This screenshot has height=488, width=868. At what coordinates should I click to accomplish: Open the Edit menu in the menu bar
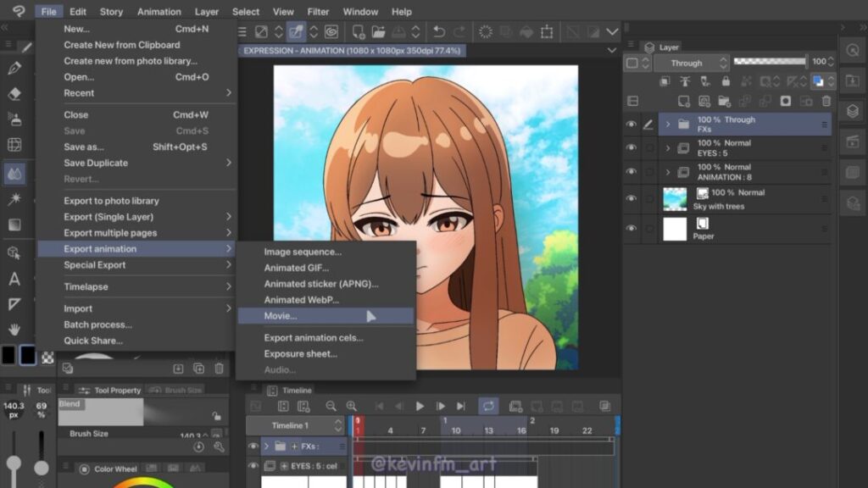78,12
